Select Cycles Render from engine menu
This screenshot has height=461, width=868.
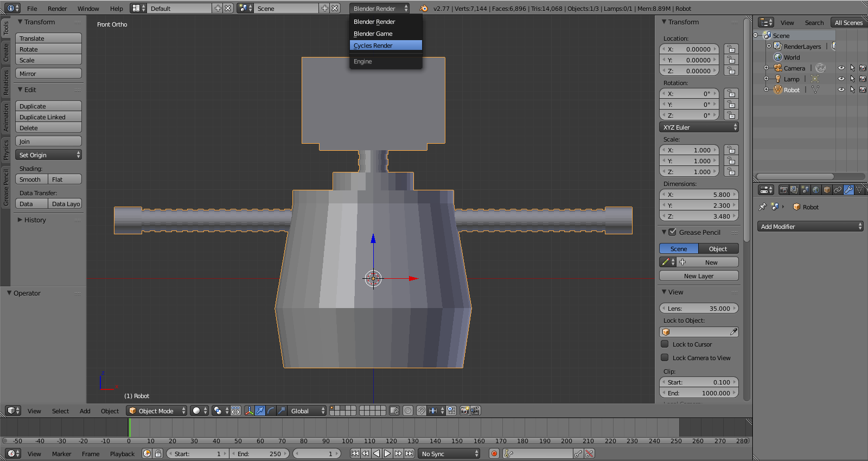pos(385,46)
